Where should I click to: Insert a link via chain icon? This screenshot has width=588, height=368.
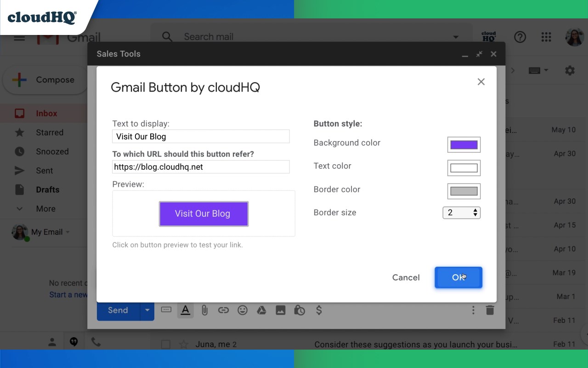click(223, 310)
